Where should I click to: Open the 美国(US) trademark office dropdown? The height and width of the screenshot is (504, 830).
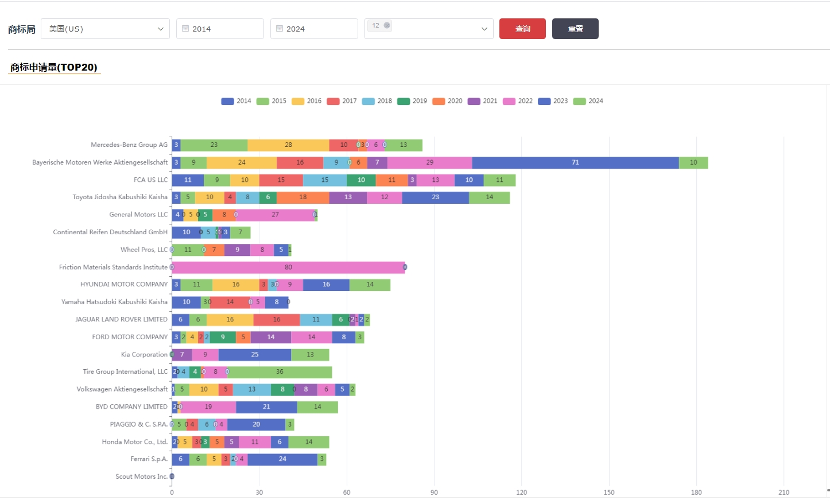[x=105, y=29]
